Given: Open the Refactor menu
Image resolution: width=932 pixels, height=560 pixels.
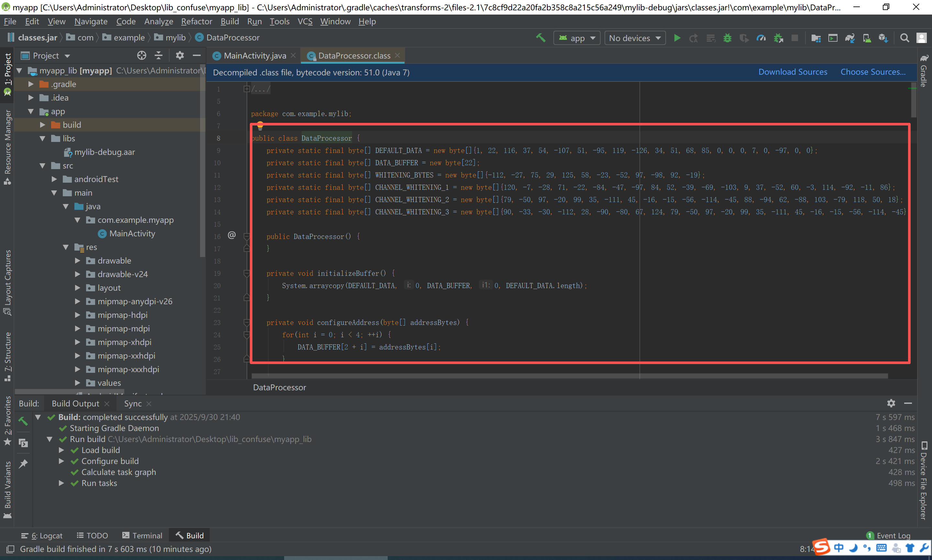Looking at the screenshot, I should click(x=196, y=22).
